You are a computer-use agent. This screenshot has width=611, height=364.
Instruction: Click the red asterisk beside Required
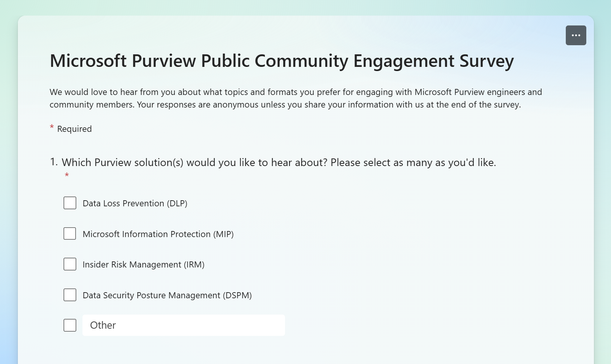[52, 127]
